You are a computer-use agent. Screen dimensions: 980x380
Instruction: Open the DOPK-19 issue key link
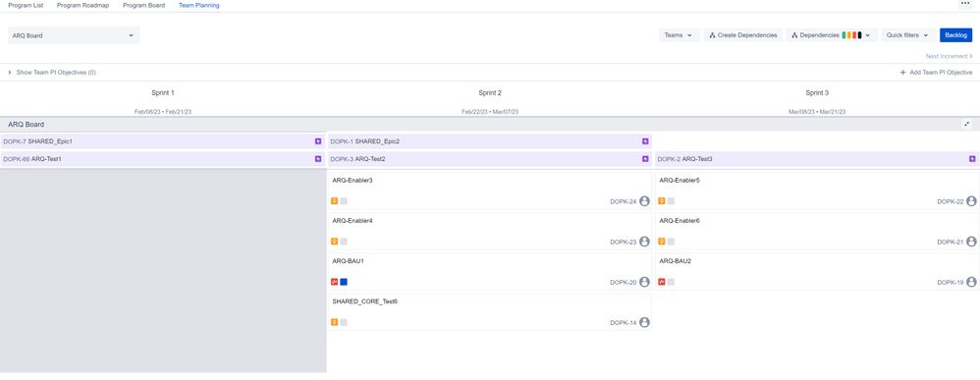(950, 283)
